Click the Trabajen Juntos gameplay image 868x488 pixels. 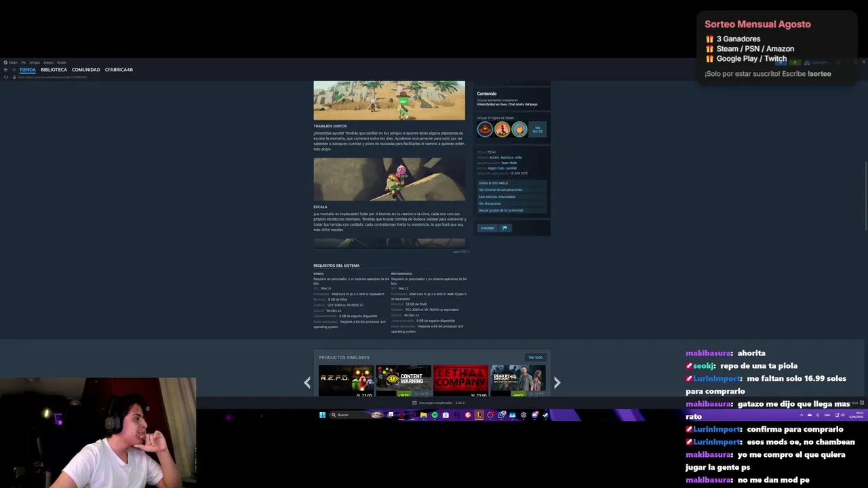pos(389,100)
